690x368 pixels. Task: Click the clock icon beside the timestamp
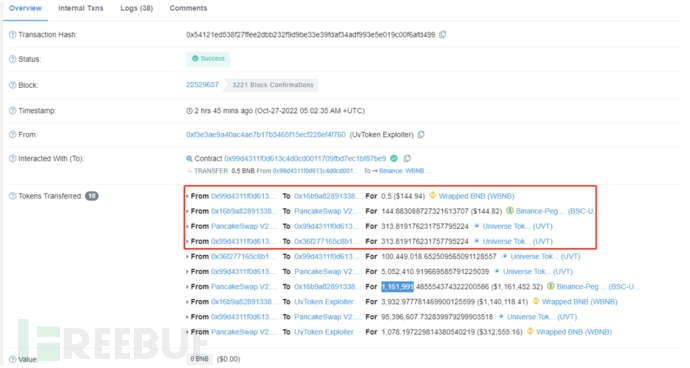[189, 111]
